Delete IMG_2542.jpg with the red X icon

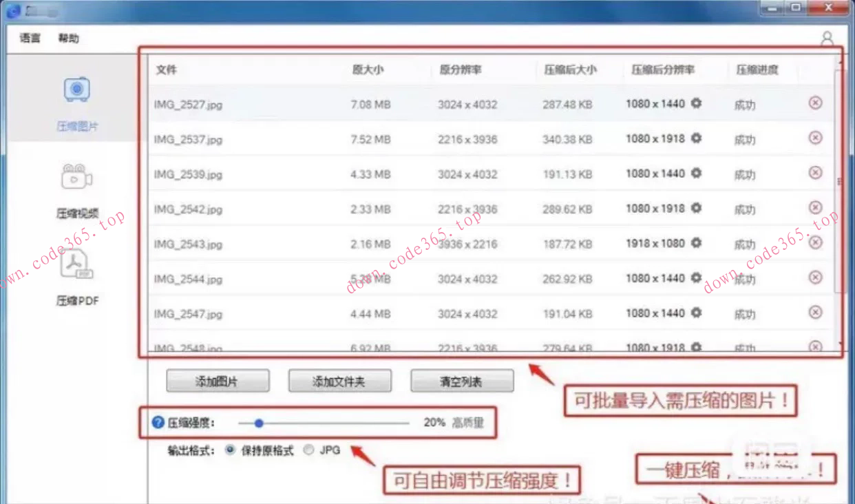pyautogui.click(x=815, y=208)
